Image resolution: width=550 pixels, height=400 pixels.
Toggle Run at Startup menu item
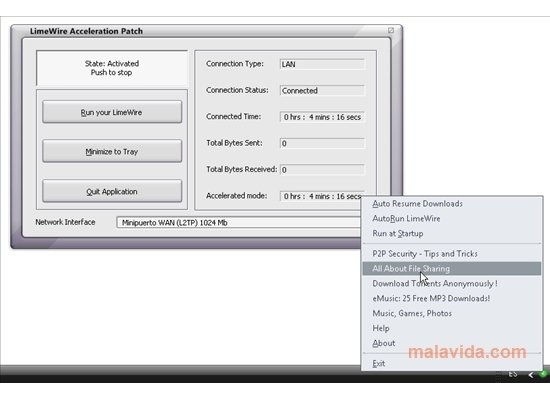click(452, 233)
